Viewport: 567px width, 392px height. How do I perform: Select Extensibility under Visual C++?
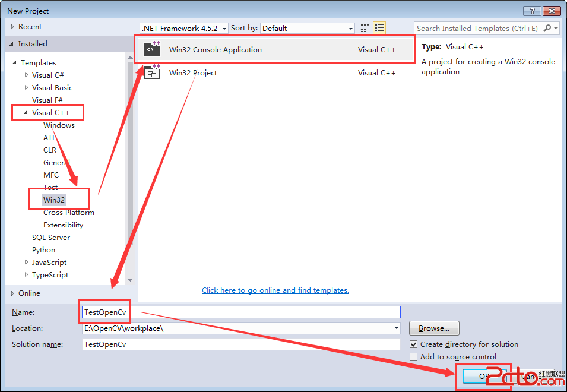point(64,225)
